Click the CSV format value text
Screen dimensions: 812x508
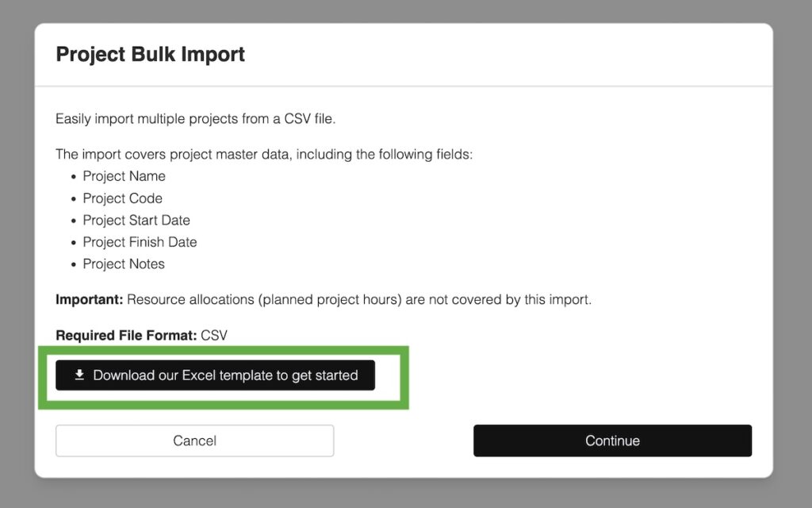214,335
